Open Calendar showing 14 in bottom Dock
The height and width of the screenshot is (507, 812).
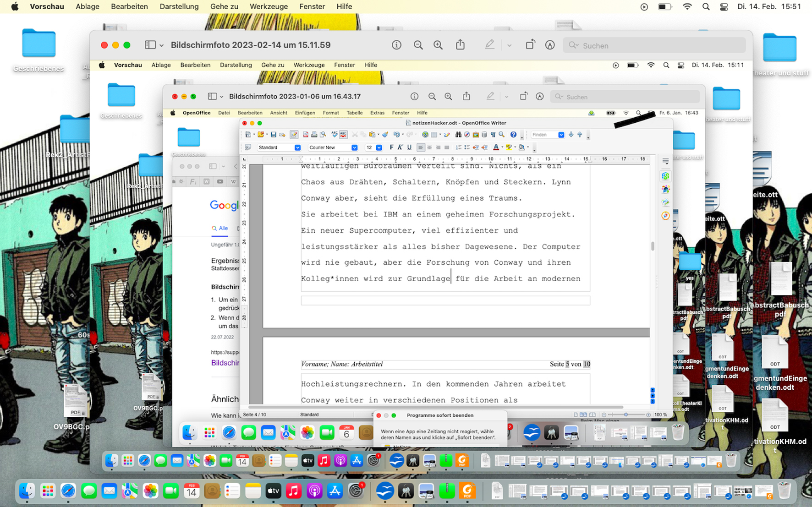tap(191, 491)
